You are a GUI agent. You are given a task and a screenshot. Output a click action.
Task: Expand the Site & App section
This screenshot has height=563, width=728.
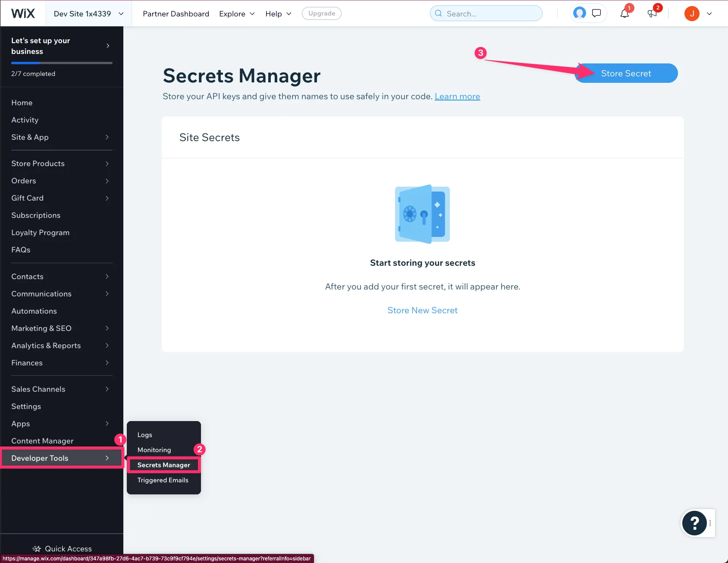tap(62, 137)
